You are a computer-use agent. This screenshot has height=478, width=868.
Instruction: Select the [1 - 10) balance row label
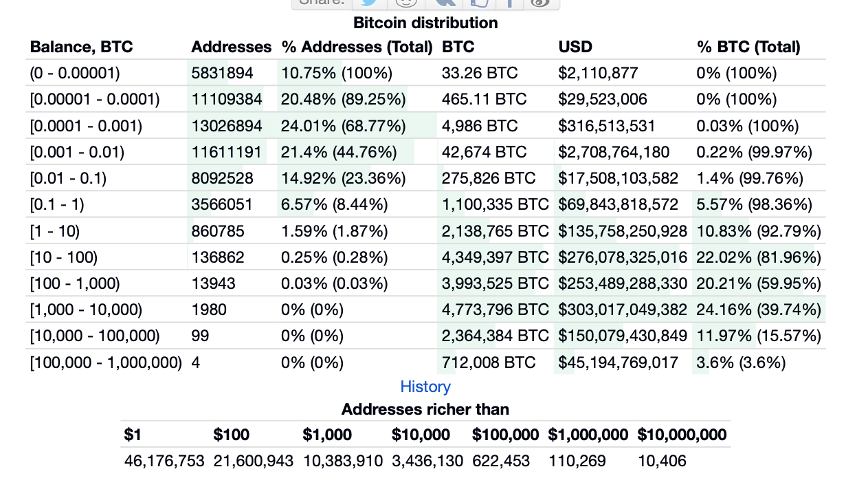click(55, 231)
